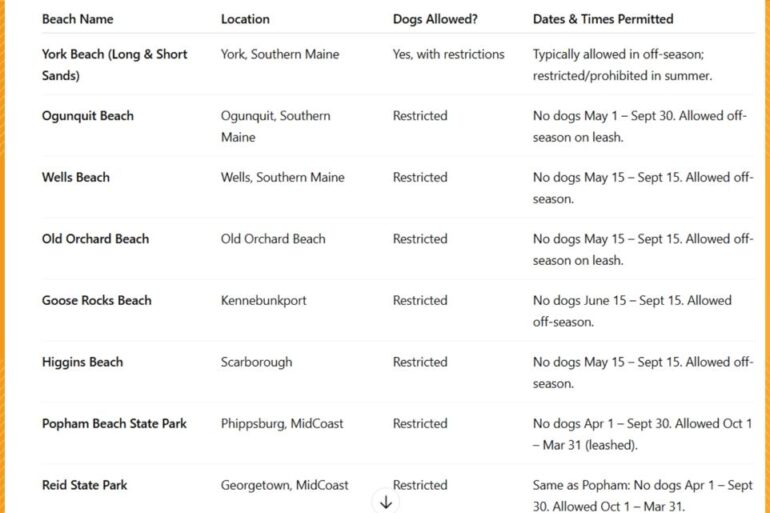
Task: Click the Kennebunkport location cell
Action: coord(264,300)
